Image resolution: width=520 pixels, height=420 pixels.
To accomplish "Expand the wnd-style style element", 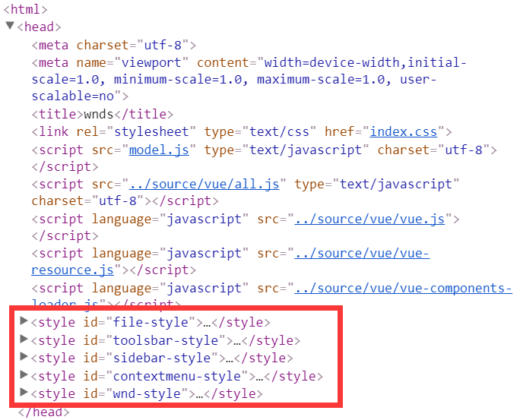I will pos(24,392).
